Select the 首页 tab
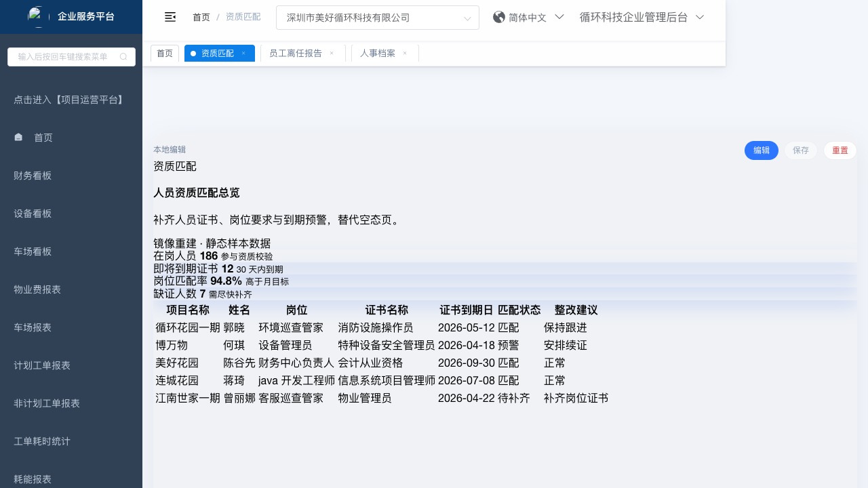This screenshot has width=868, height=488. click(165, 54)
